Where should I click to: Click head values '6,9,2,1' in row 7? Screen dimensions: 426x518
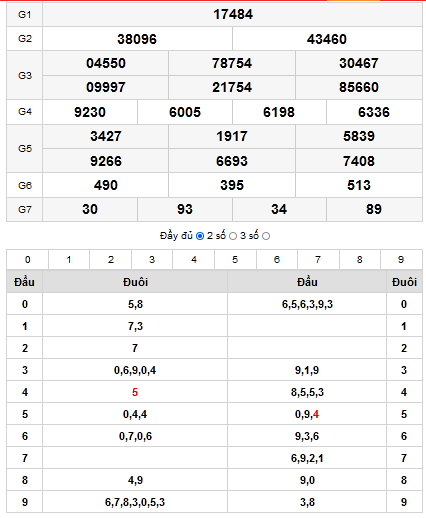(307, 458)
